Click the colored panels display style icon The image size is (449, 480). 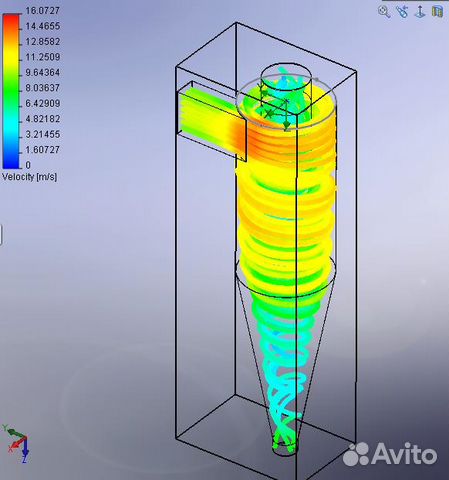point(438,12)
